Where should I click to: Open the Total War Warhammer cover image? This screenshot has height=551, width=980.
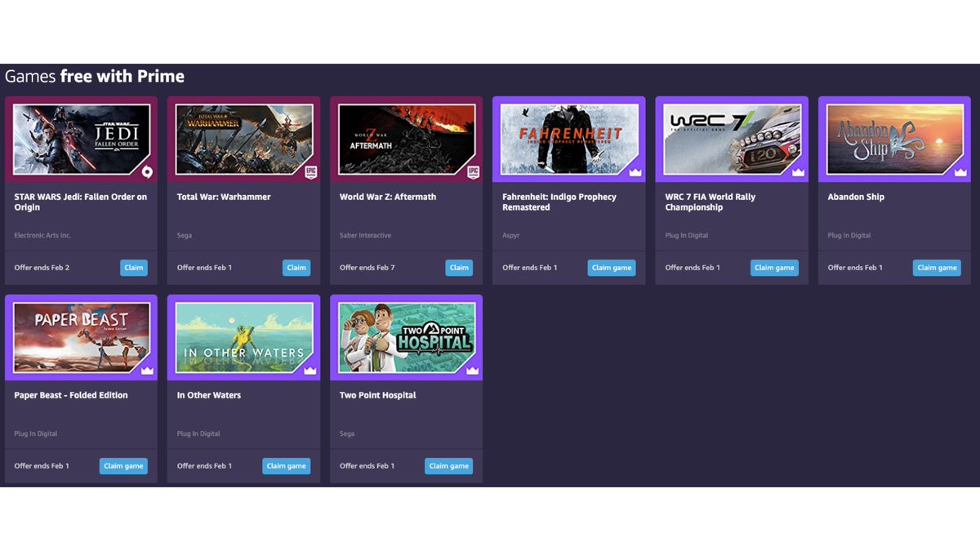(x=243, y=140)
